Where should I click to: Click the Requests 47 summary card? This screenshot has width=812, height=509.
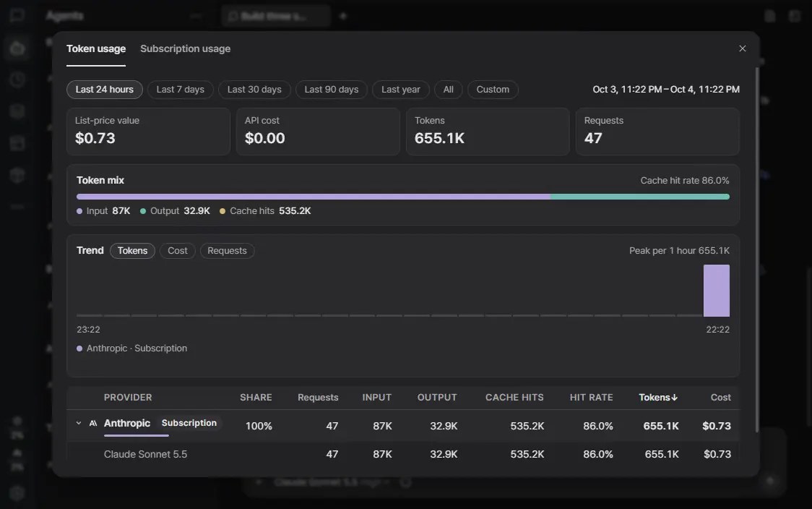[x=657, y=131]
